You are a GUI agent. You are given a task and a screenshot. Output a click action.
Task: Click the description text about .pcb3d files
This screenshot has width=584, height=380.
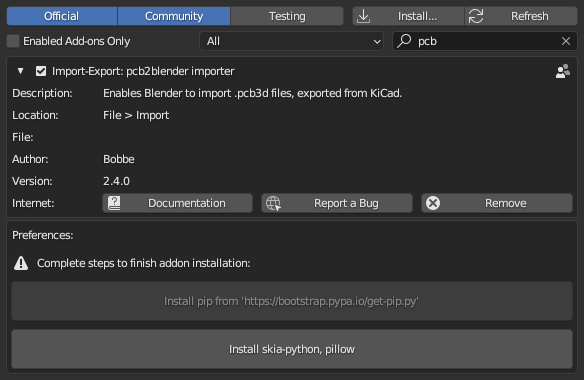(253, 93)
